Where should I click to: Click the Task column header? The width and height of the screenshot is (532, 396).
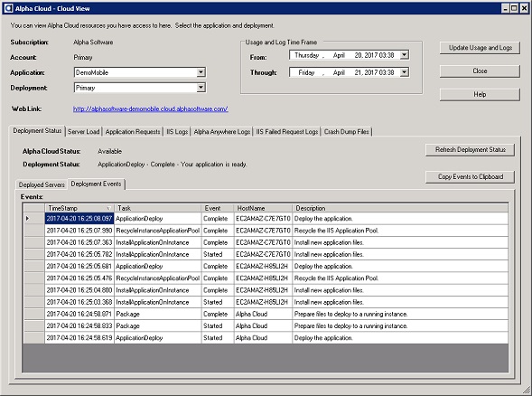click(158, 208)
